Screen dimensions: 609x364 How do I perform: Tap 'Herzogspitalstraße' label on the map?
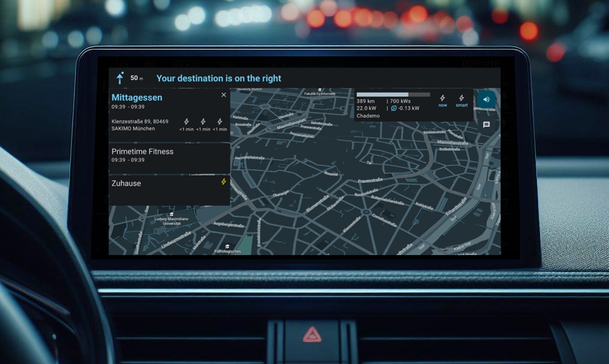point(250,158)
